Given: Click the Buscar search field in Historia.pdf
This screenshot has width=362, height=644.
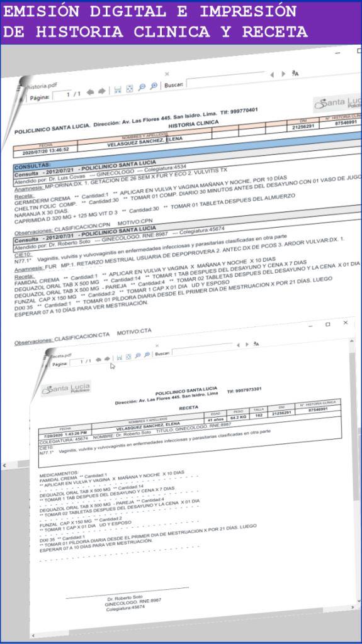Looking at the screenshot, I should click(x=225, y=80).
